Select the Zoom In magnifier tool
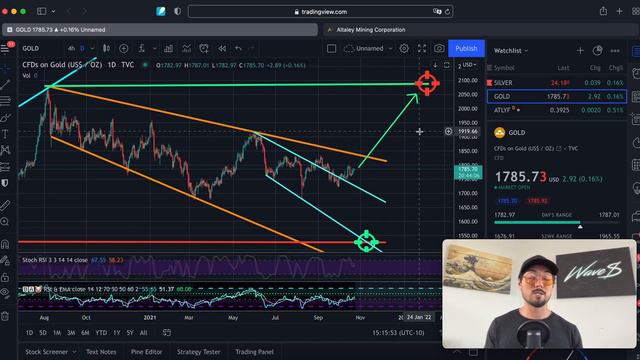The height and width of the screenshot is (360, 640). tap(5, 222)
